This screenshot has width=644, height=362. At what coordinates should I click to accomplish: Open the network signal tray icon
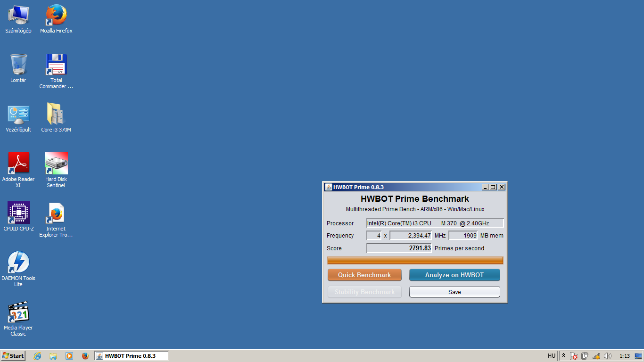coord(596,356)
